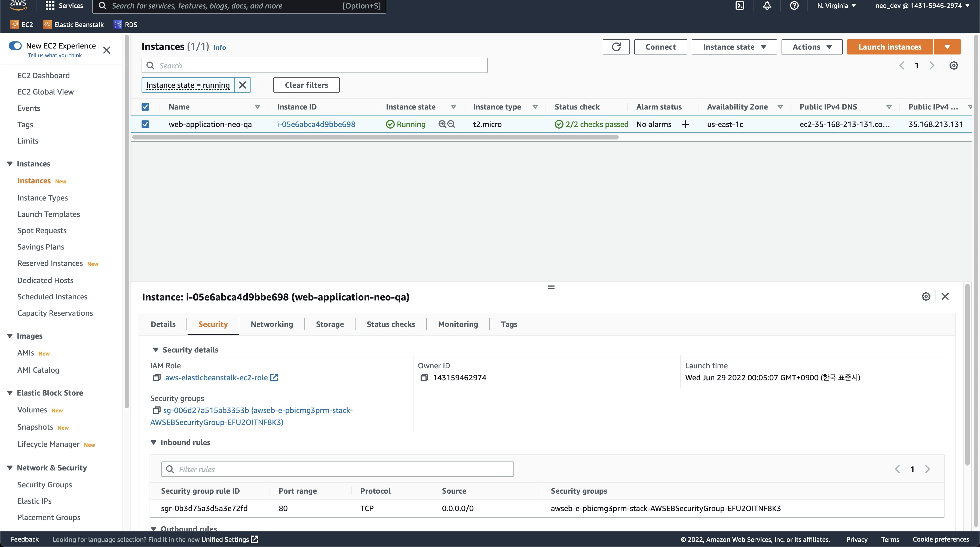Viewport: 980px width, 547px height.
Task: Open the RDS favorites shortcut
Action: (x=125, y=24)
